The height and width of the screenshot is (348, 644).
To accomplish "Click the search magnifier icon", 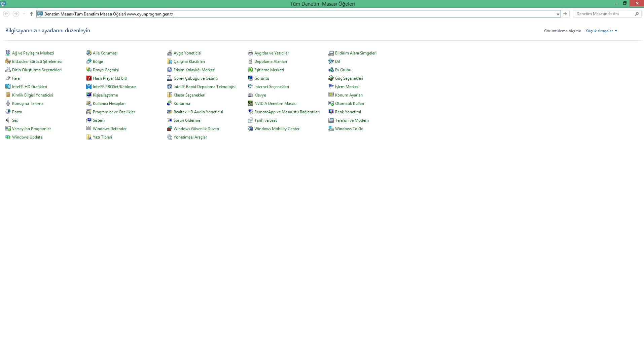I will (x=637, y=14).
